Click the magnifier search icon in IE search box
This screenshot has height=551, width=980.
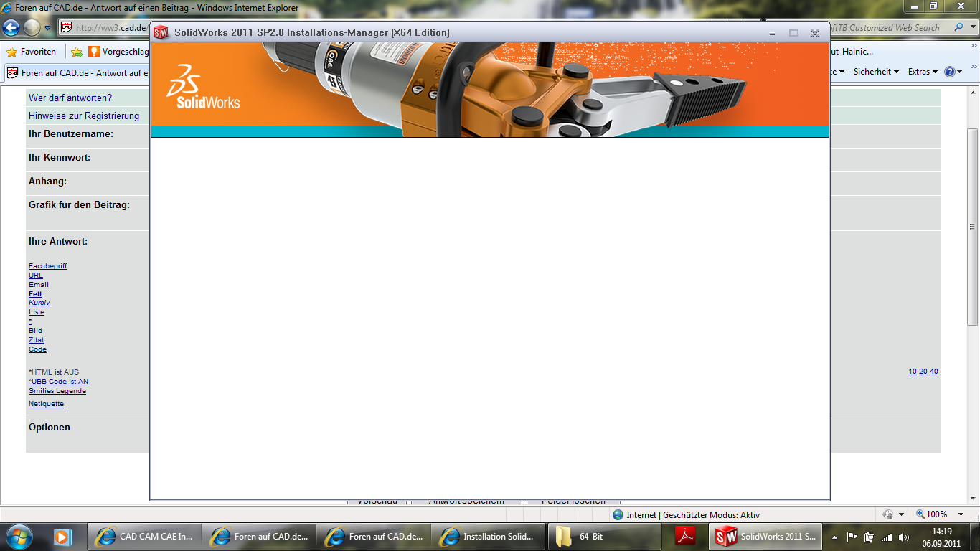(x=959, y=27)
